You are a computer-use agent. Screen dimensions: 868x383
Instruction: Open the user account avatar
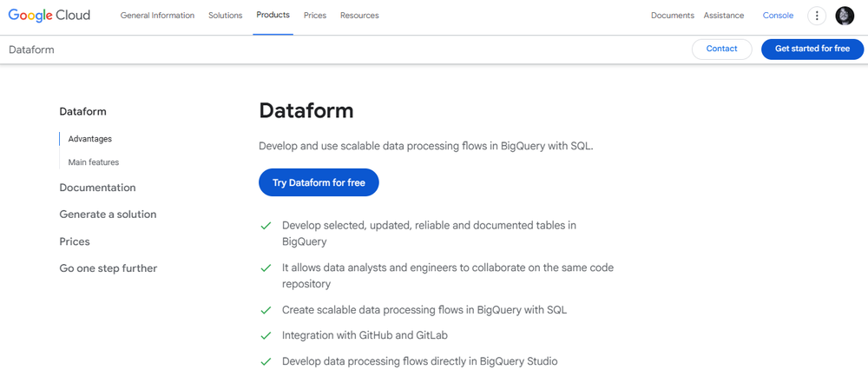pos(845,16)
